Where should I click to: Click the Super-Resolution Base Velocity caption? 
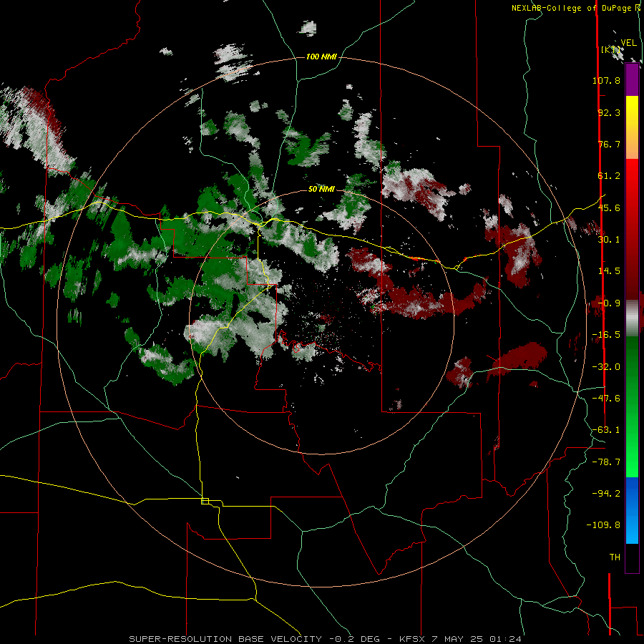[326, 639]
